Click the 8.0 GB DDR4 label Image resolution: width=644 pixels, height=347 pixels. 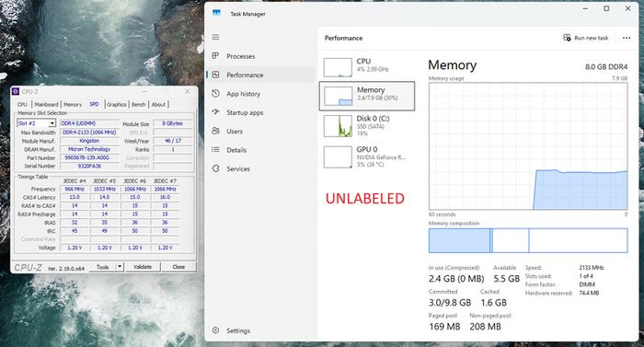point(606,66)
